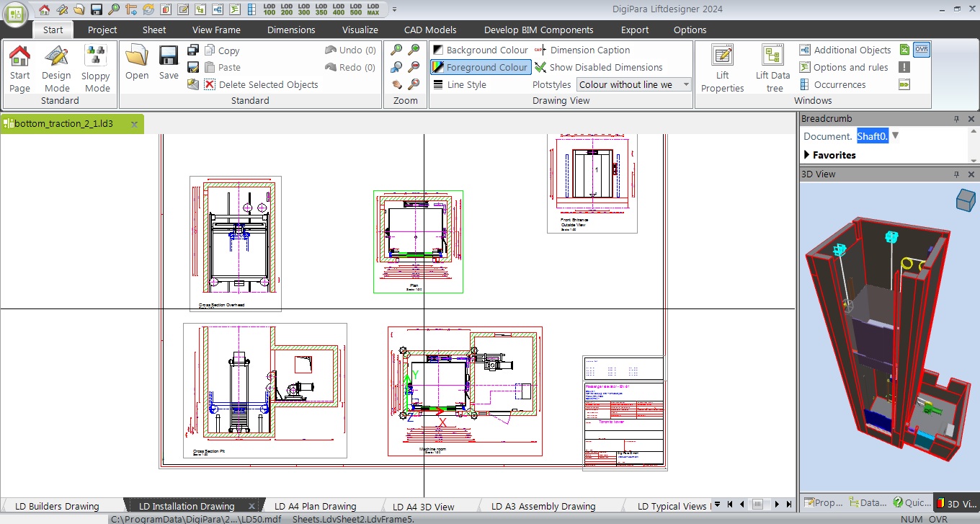Click the 3D view orientation cube

click(x=965, y=200)
